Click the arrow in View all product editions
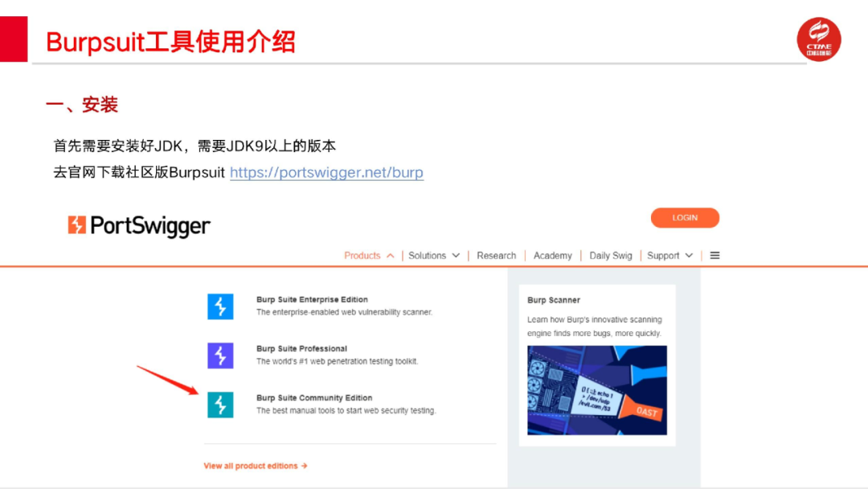 coord(304,466)
